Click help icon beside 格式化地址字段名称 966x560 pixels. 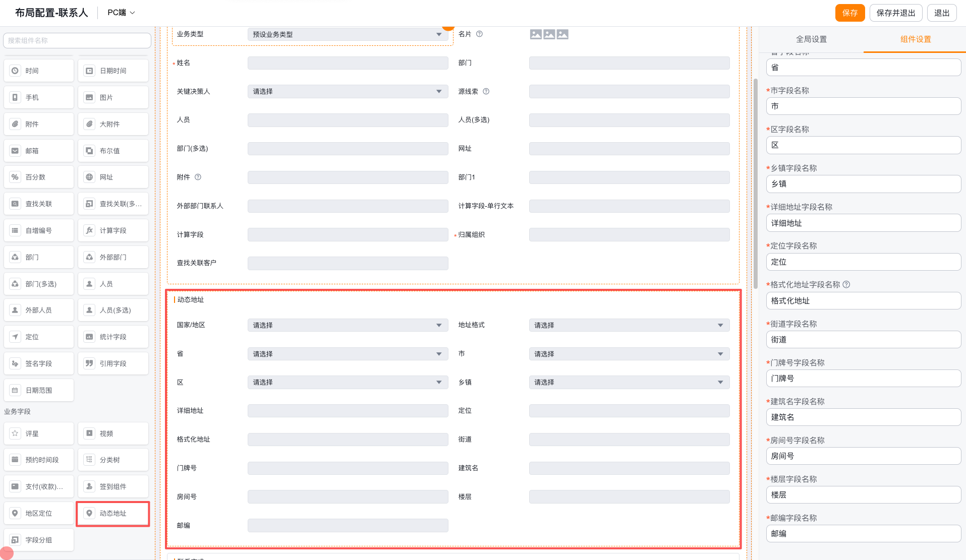tap(846, 285)
